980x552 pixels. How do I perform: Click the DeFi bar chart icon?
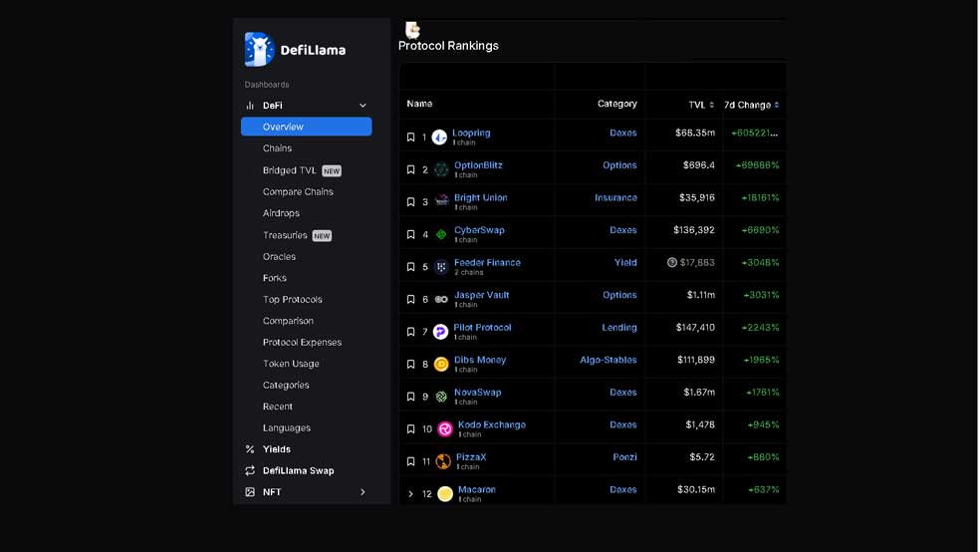[250, 106]
